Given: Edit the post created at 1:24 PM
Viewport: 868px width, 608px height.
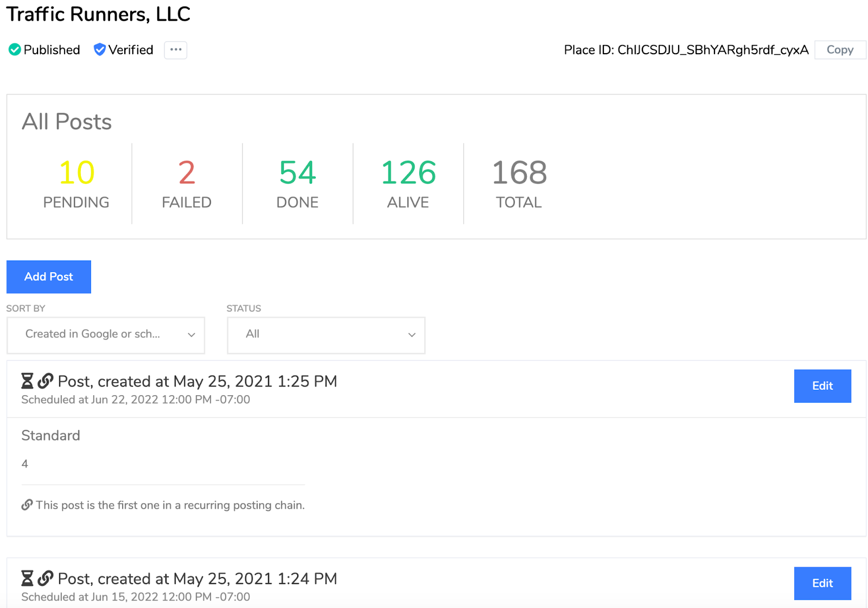Looking at the screenshot, I should point(822,583).
